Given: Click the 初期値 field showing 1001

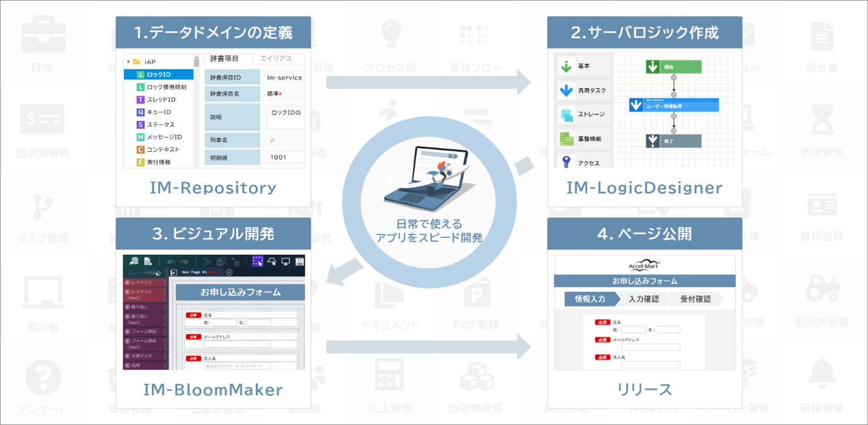Looking at the screenshot, I should point(286,157).
